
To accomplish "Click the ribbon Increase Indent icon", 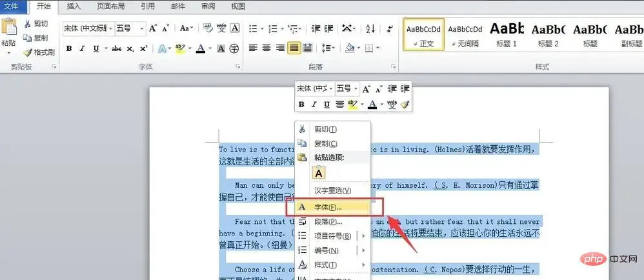I will pyautogui.click(x=328, y=28).
